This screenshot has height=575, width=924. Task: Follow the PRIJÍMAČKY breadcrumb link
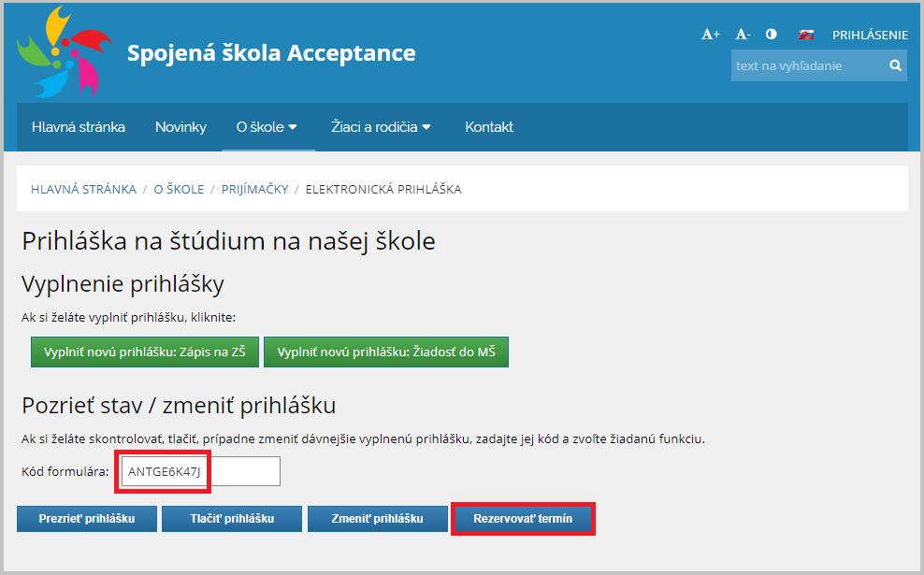point(254,189)
